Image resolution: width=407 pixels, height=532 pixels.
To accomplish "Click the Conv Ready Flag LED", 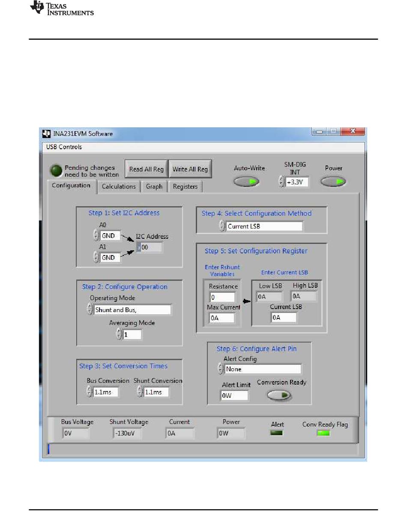I will 324,433.
